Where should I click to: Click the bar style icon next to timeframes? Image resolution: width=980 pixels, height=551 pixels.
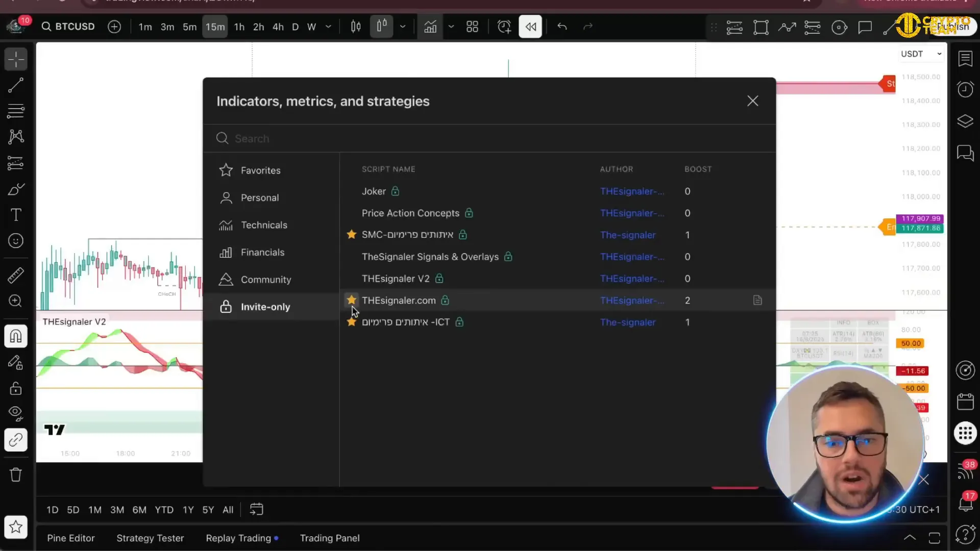pyautogui.click(x=356, y=27)
